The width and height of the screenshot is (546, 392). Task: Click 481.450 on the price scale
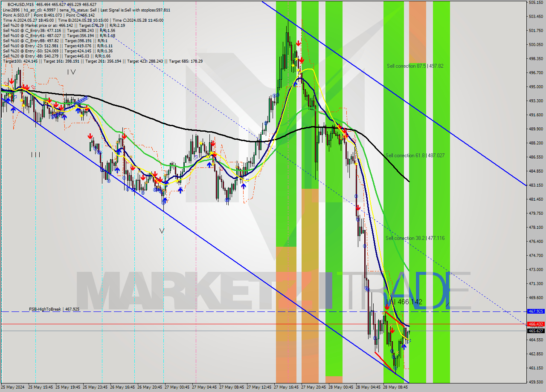coord(535,199)
